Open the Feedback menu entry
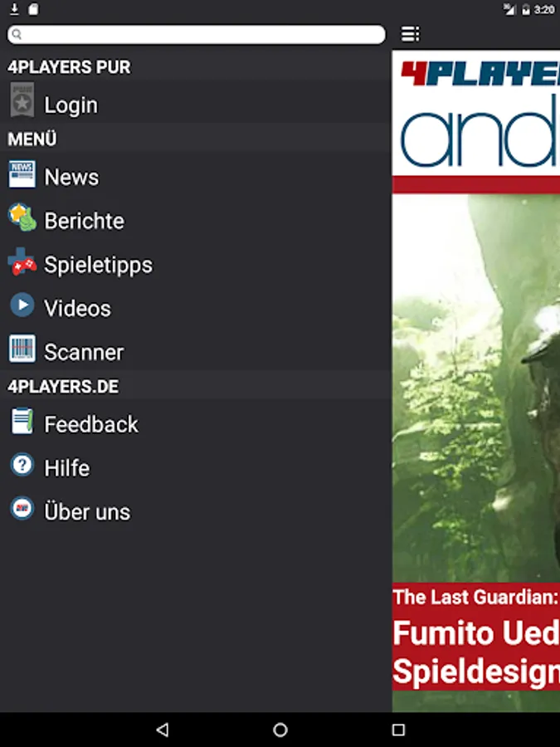560x747 pixels. (195, 424)
